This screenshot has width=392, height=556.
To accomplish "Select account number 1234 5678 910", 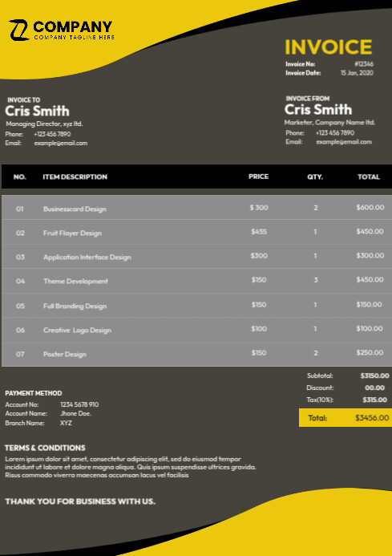I will pyautogui.click(x=79, y=404).
